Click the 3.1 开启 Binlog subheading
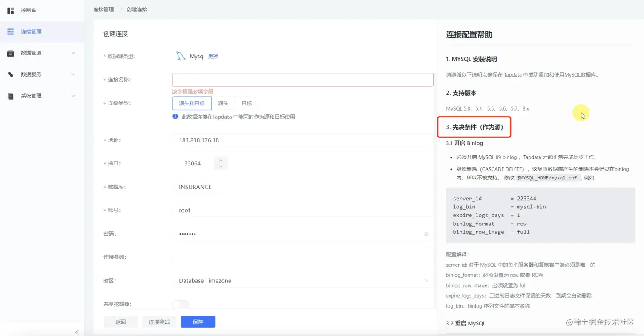Screen dimensions: 644x336 464,143
